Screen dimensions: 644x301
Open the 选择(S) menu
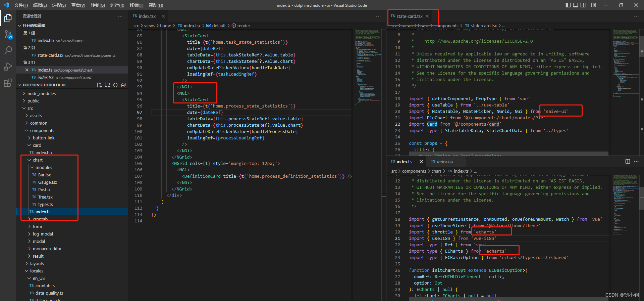(x=59, y=5)
